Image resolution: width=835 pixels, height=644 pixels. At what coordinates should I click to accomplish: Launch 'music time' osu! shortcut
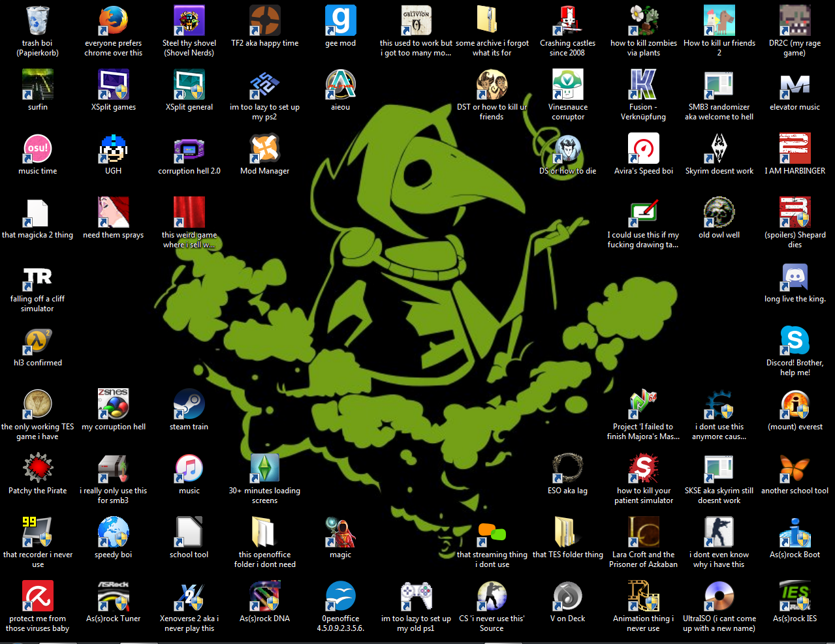37,148
